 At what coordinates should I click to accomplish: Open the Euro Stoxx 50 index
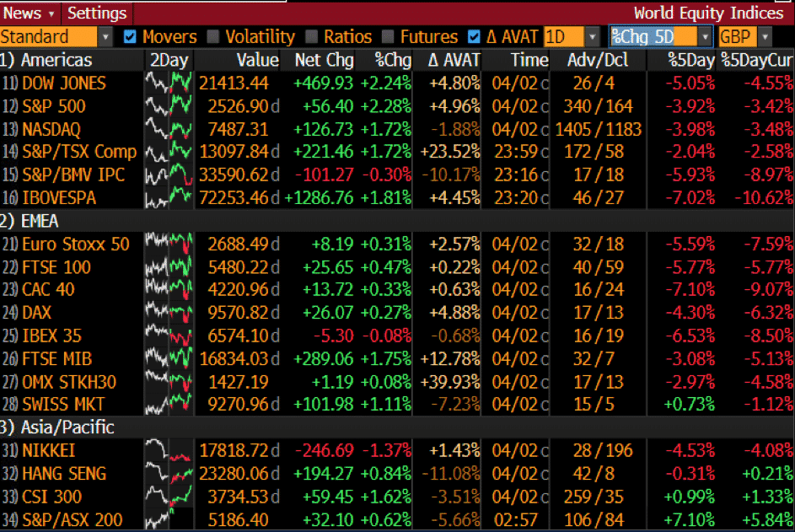pyautogui.click(x=76, y=244)
